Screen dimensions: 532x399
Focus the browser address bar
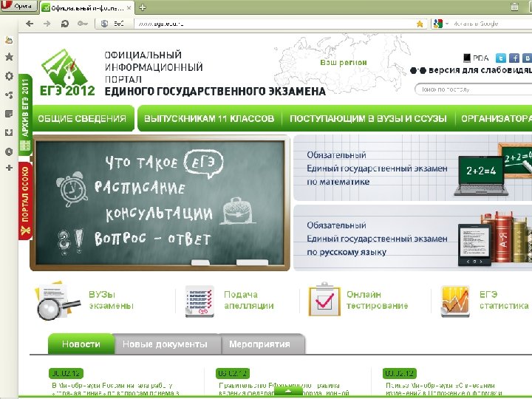click(275, 24)
